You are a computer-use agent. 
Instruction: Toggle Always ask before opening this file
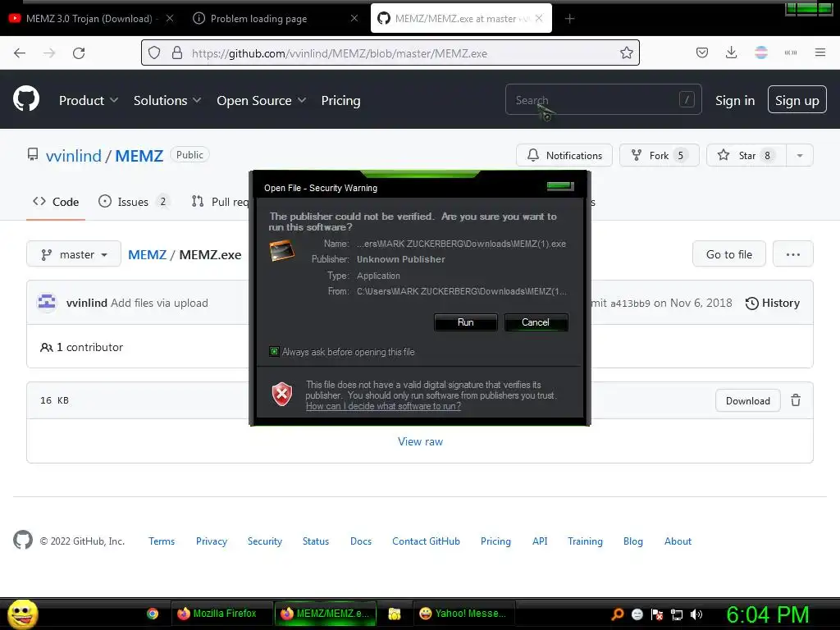pyautogui.click(x=274, y=351)
